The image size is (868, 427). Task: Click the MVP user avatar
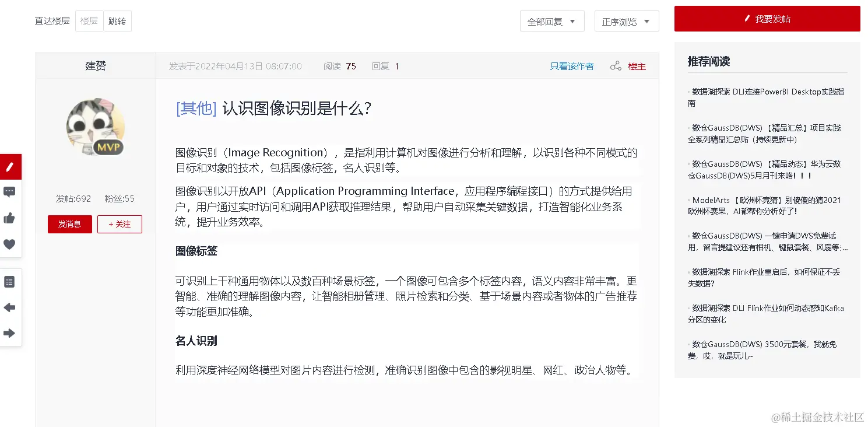[96, 127]
